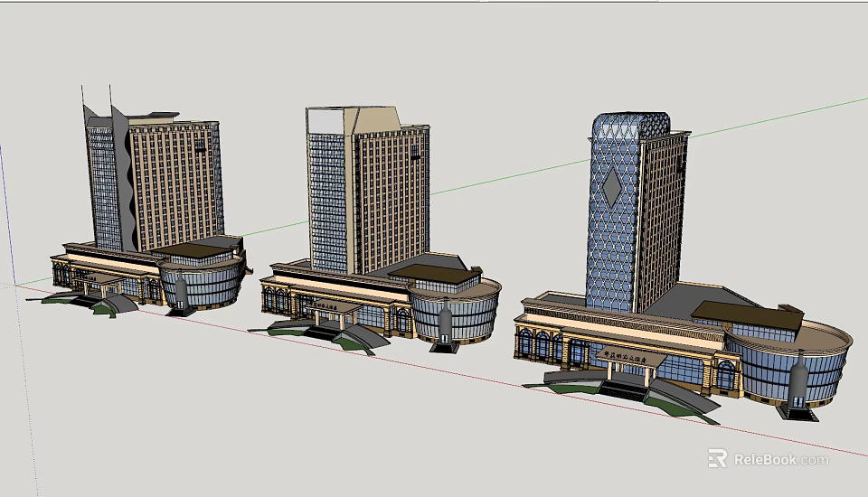Select the round glass rotunda of left building
The width and height of the screenshot is (868, 497).
pos(202,284)
